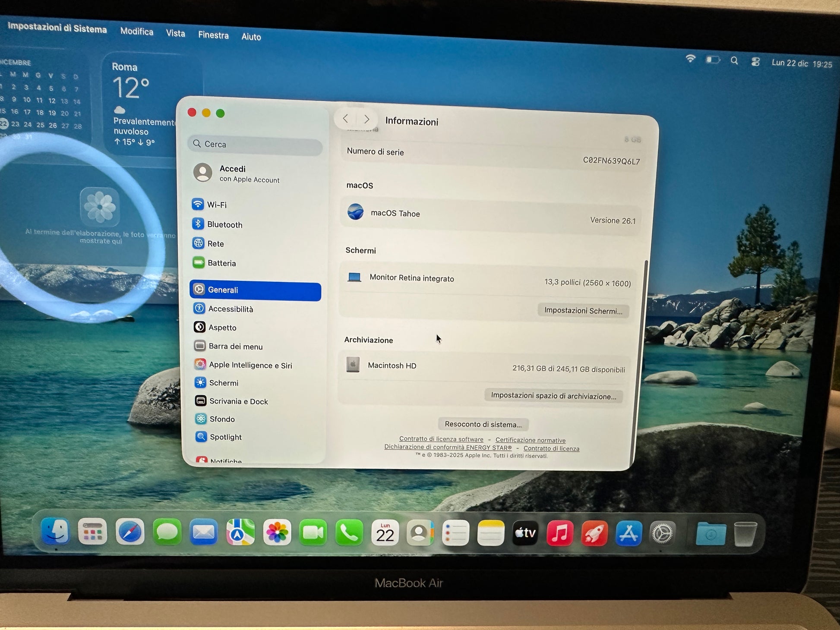
Task: Select Accessibilità in sidebar
Action: pyautogui.click(x=230, y=309)
